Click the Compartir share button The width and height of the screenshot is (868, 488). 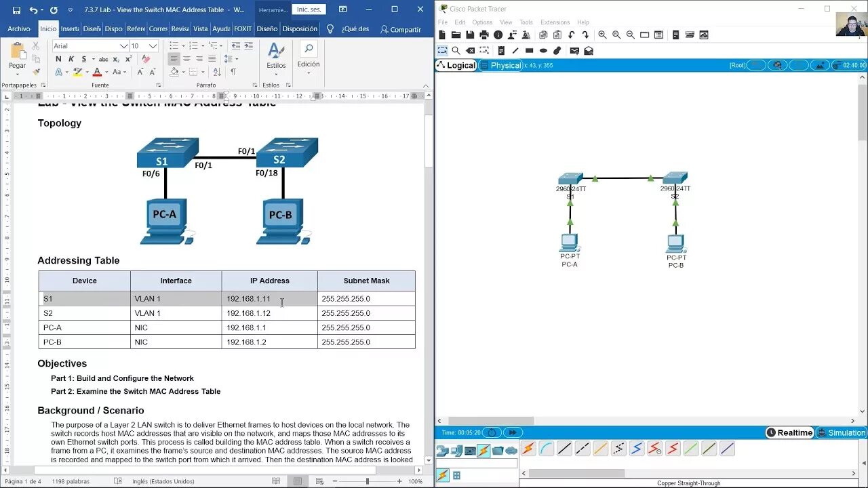click(x=400, y=29)
